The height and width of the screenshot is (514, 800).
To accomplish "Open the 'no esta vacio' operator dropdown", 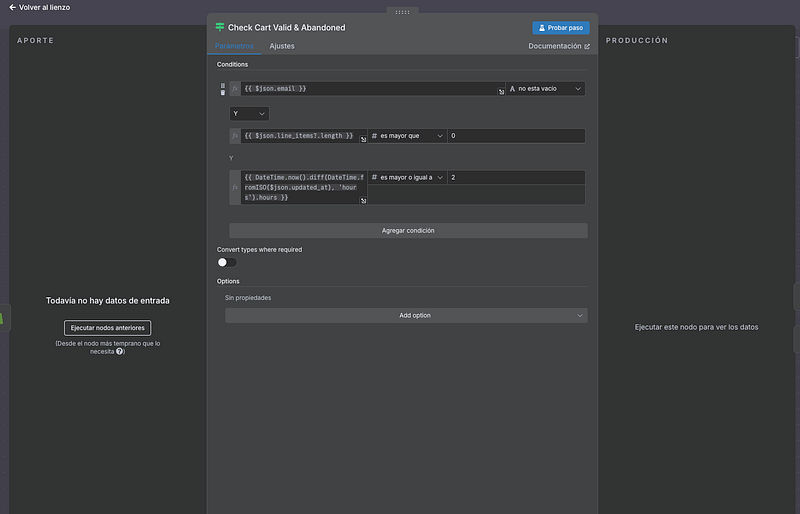I will (545, 88).
